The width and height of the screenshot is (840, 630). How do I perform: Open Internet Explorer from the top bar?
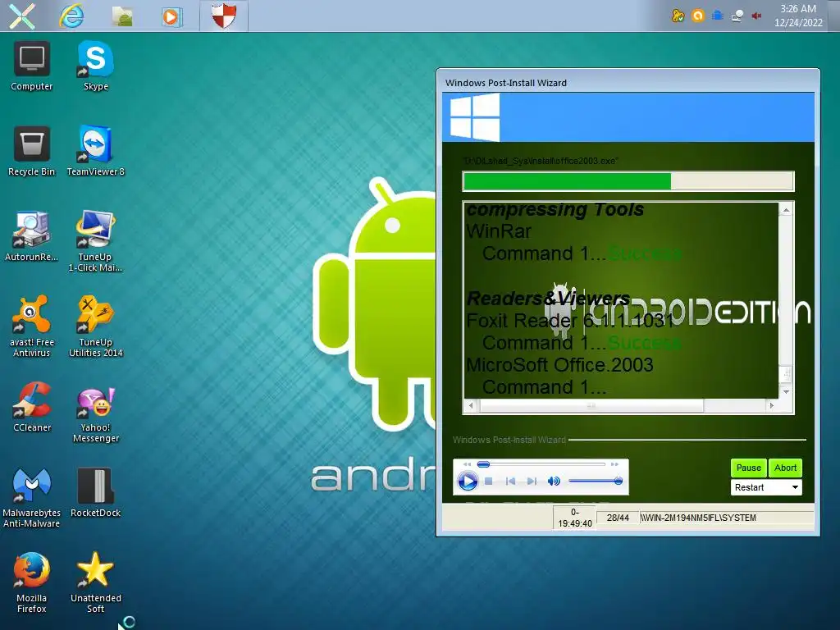point(71,16)
